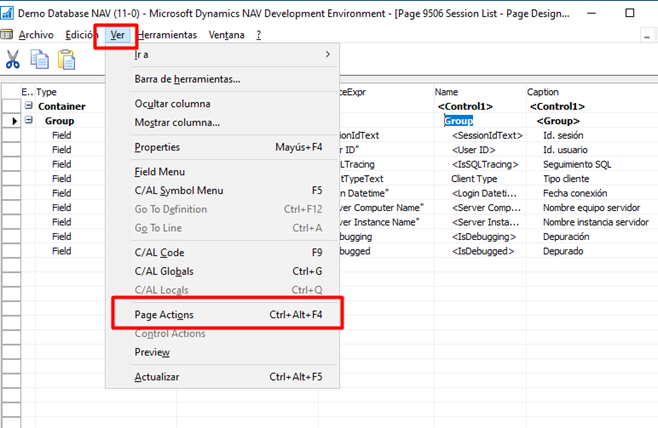Click Actualizar menu entry

tap(222, 377)
